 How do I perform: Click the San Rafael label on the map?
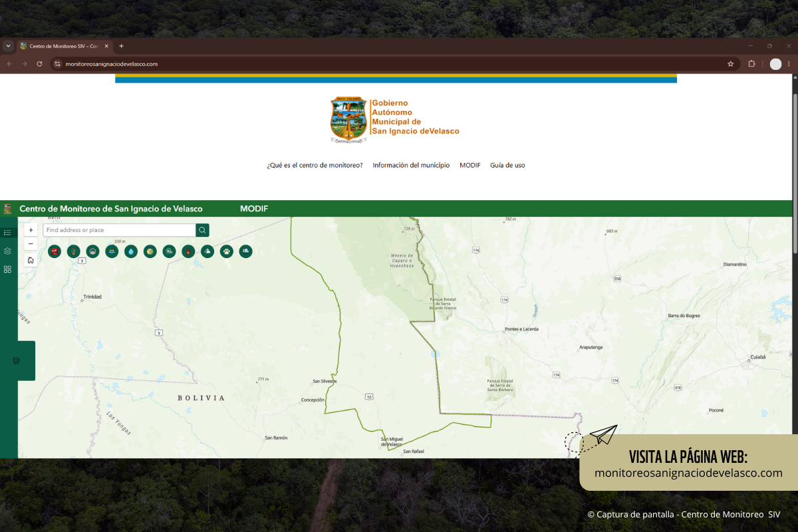point(414,452)
